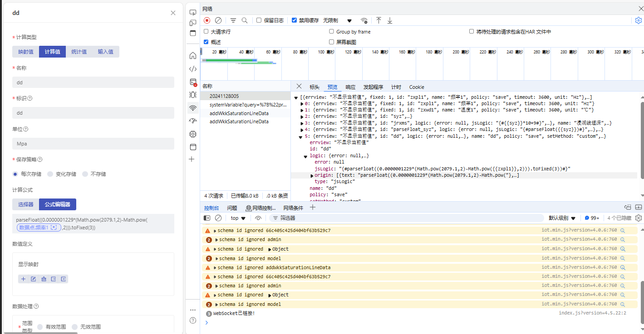Viewport: 644px width, 334px height.
Task: Open Console tool icon in activity bar
Action: coord(193,82)
